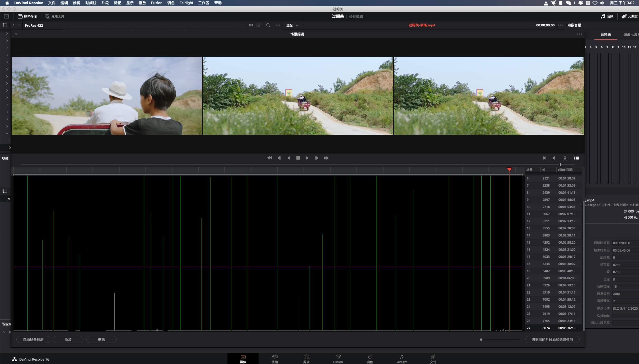
Task: Switch media pool to list view
Action: point(258,25)
